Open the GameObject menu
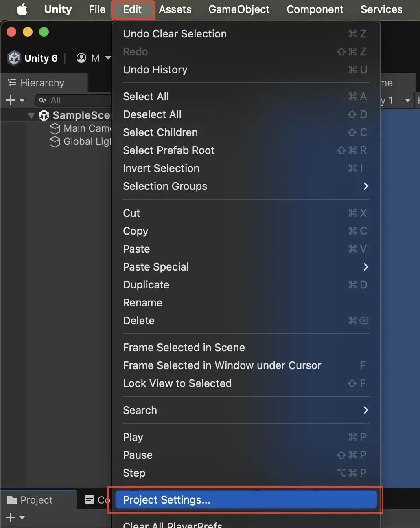Viewport: 420px width, 528px height. (239, 9)
